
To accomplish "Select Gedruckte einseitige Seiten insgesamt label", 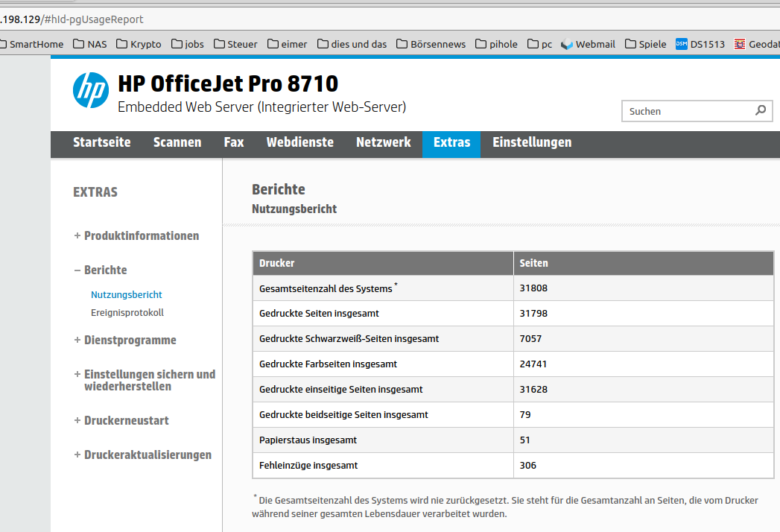I will pyautogui.click(x=340, y=390).
